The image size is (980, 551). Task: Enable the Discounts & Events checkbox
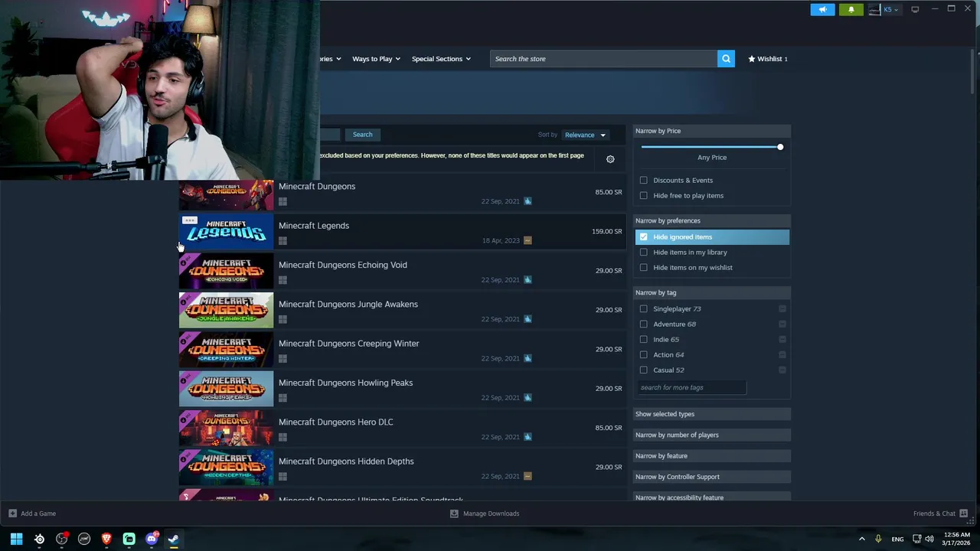pos(643,180)
